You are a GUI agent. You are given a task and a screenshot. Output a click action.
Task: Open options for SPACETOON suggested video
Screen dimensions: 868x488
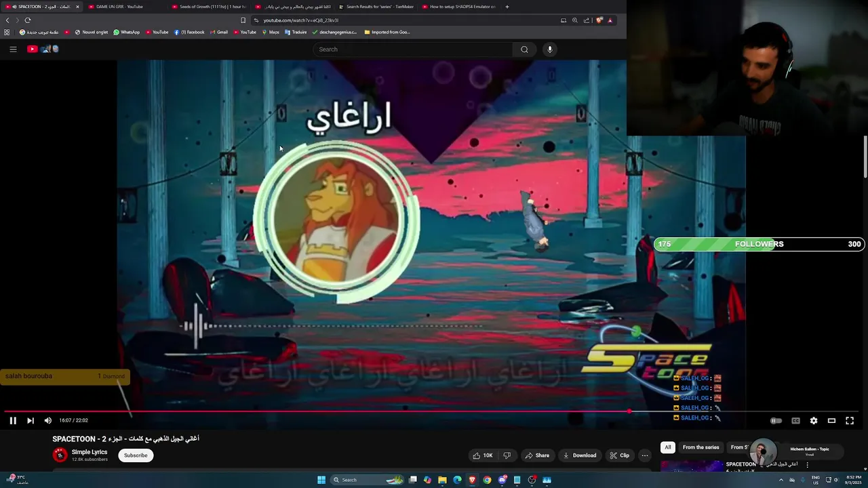[807, 465]
